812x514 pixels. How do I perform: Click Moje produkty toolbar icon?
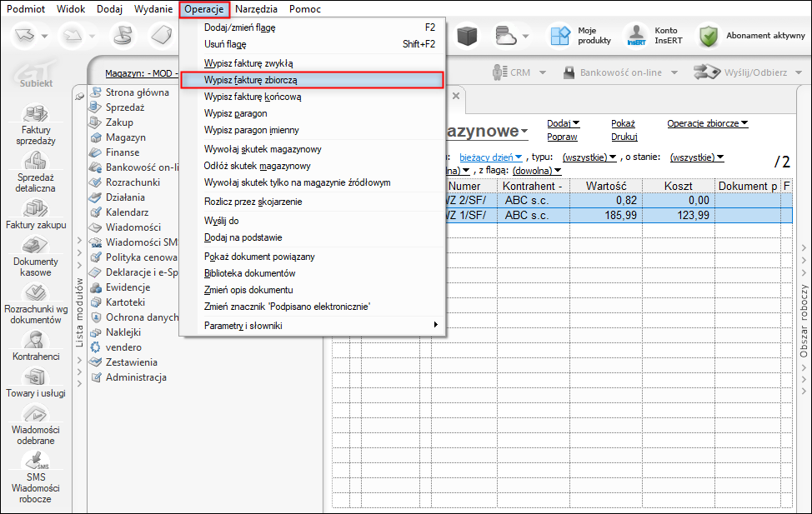pos(558,36)
